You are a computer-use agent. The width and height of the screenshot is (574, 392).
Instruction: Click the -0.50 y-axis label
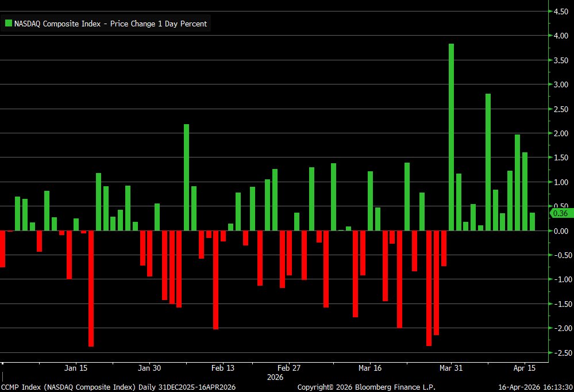coord(562,255)
